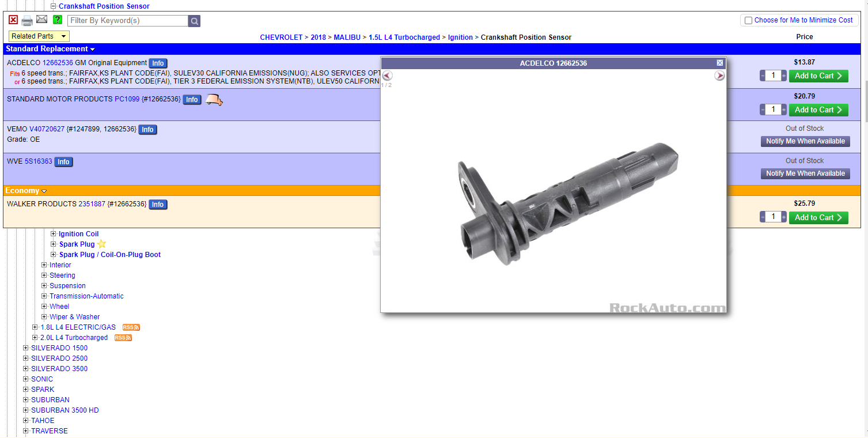Increase quantity for the $20.79 part

click(784, 109)
